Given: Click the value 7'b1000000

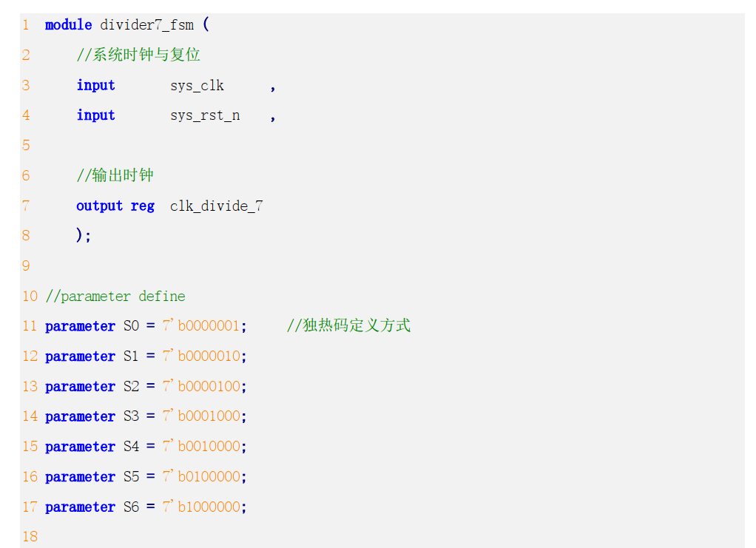Looking at the screenshot, I should coord(201,507).
